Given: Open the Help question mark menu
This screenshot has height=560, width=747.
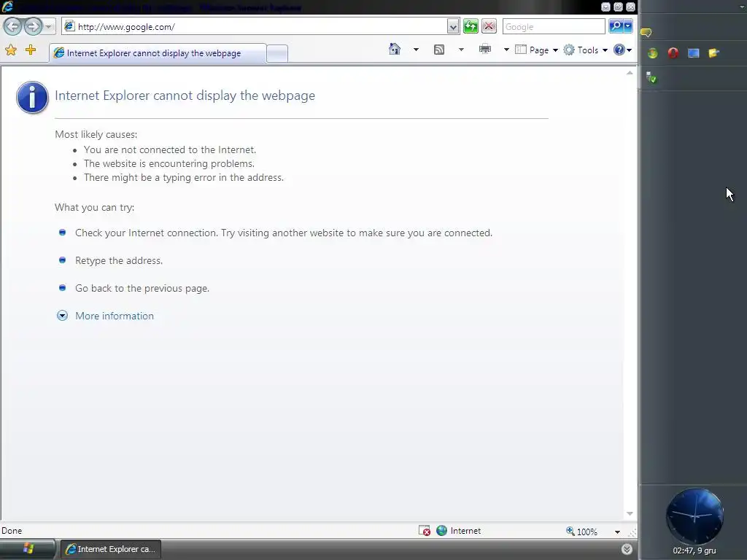Looking at the screenshot, I should [623, 50].
